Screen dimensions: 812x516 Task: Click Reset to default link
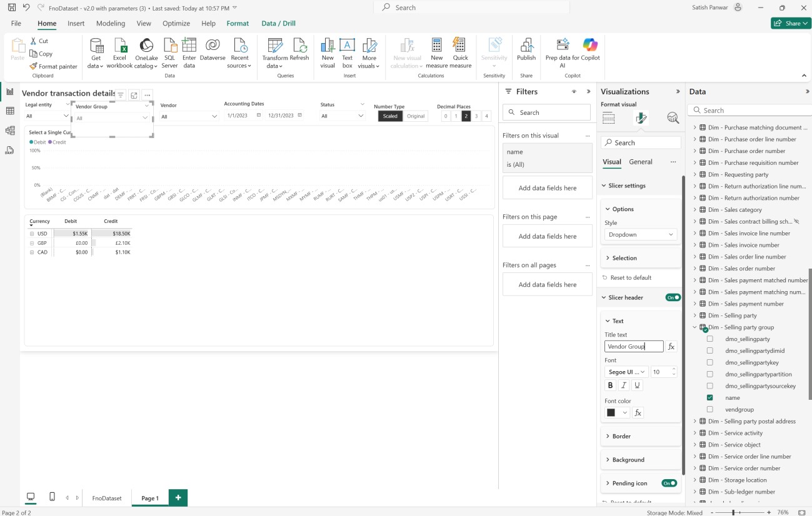tap(630, 277)
